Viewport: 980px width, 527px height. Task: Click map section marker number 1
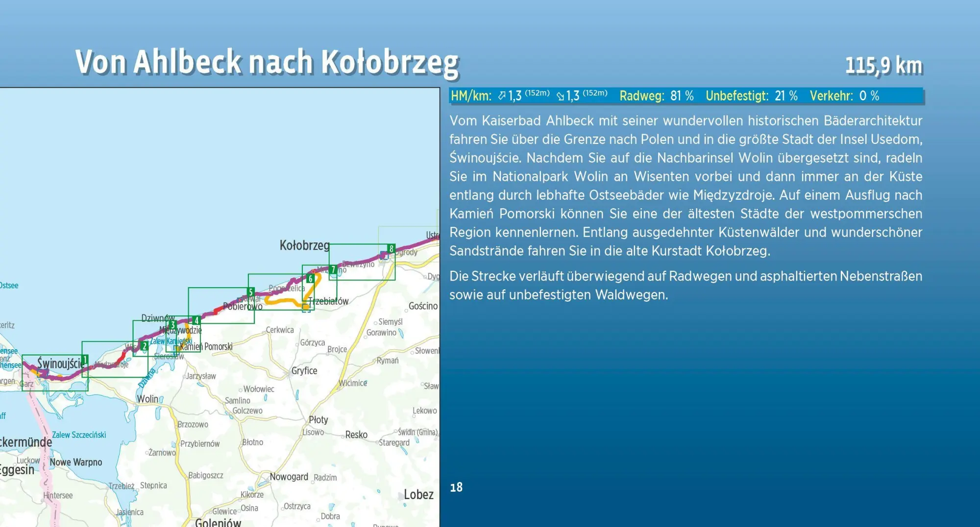[85, 360]
